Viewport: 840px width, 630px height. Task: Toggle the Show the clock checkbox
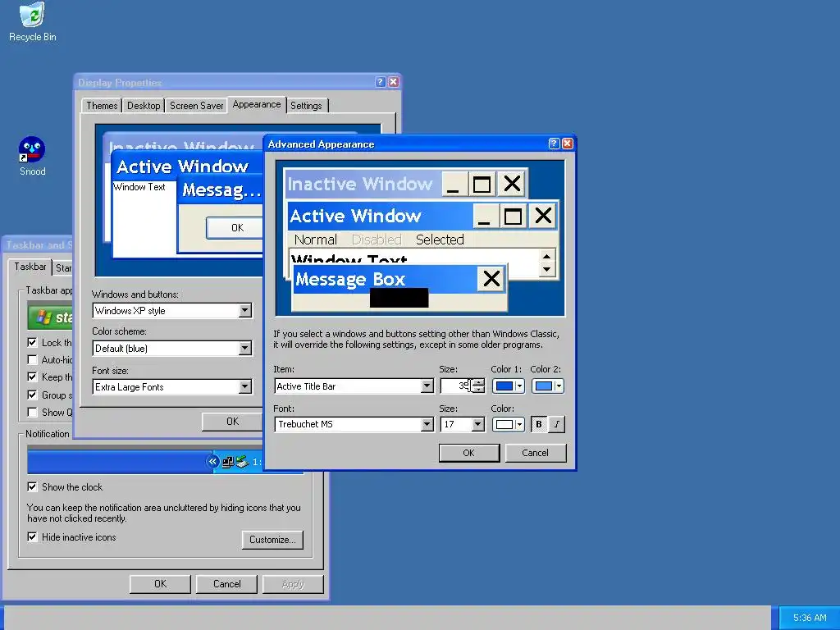pos(33,487)
